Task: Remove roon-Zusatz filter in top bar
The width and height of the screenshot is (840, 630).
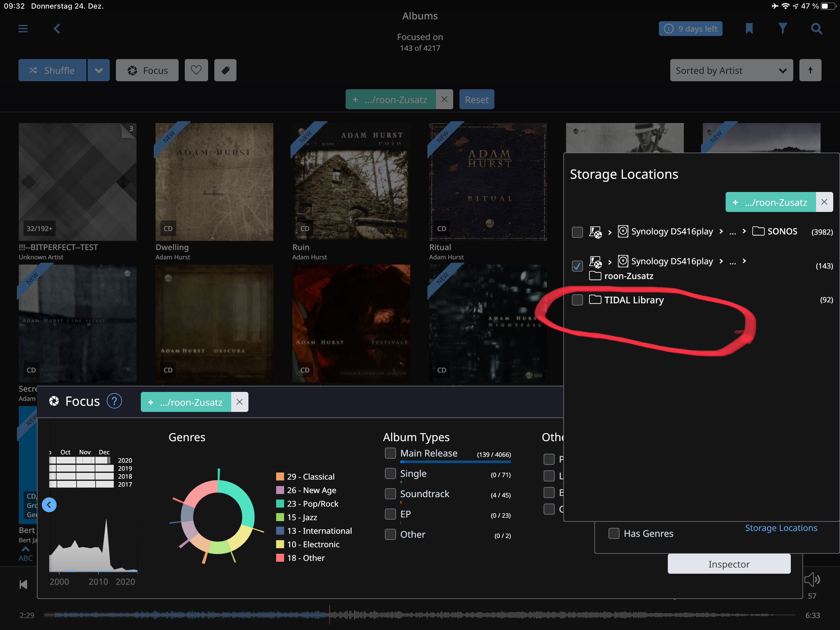Action: [444, 100]
